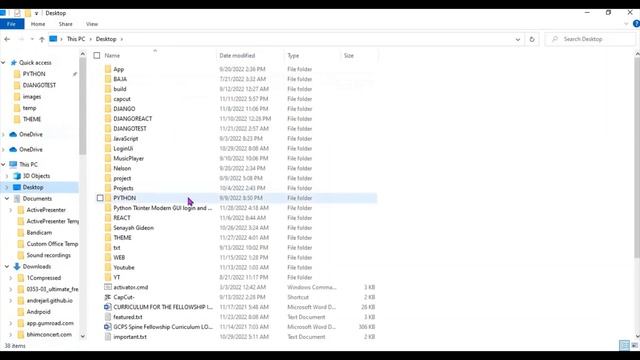
Task: Click the This PC computer icon in tree
Action: click(13, 164)
